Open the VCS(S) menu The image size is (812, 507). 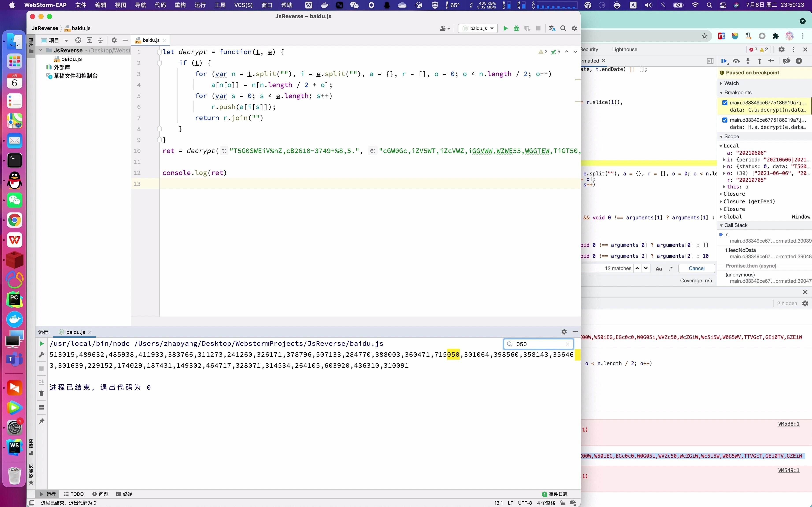[x=243, y=5]
